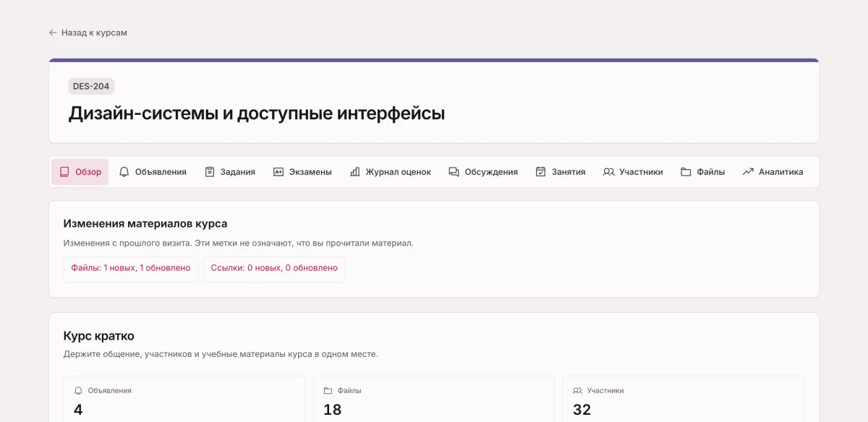Go back via Назад к курсам link
The image size is (868, 422).
tap(88, 33)
